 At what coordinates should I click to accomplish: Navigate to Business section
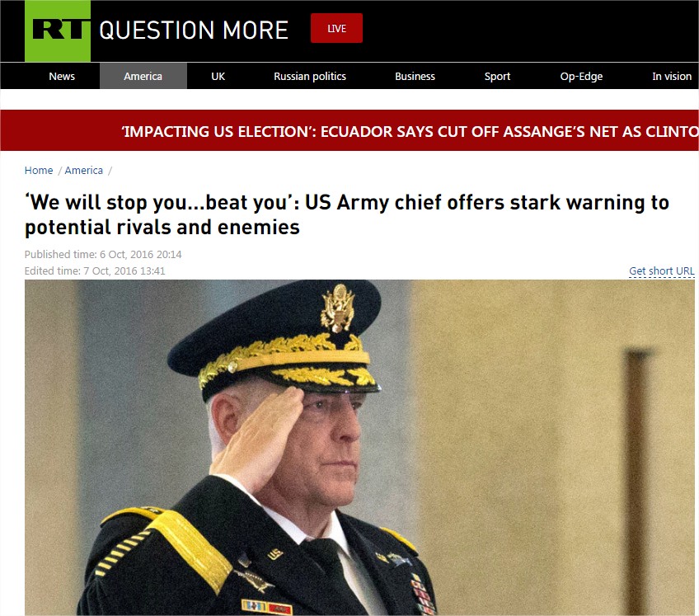(x=415, y=76)
